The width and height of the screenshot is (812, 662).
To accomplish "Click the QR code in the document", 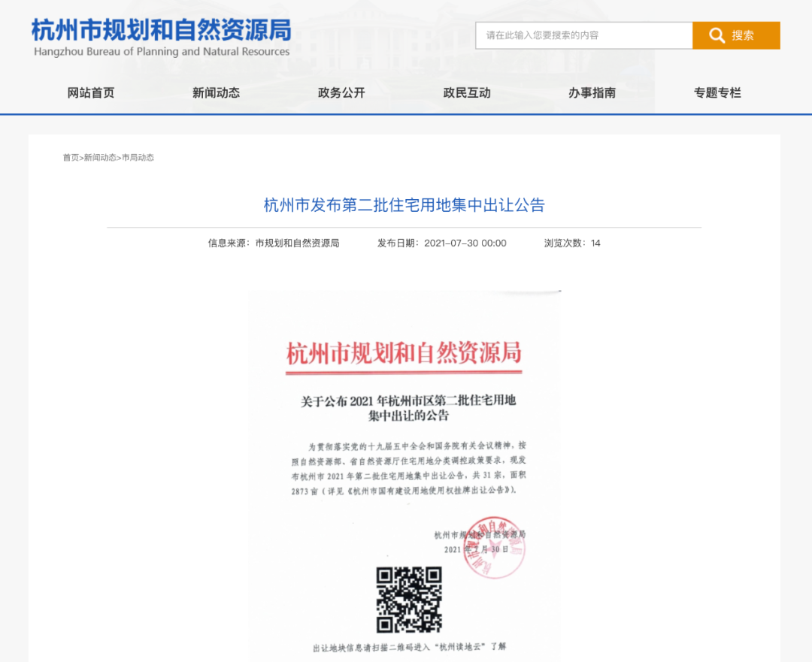I will point(409,600).
